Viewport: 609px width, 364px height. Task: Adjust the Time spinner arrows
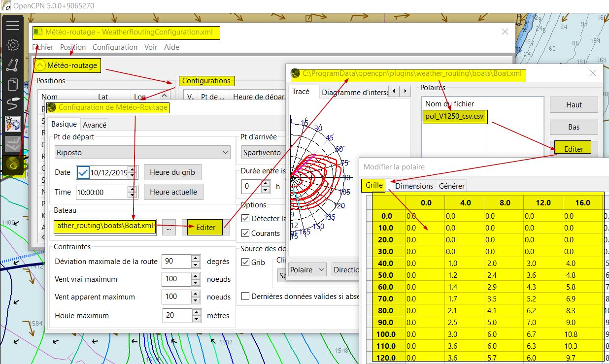[133, 192]
